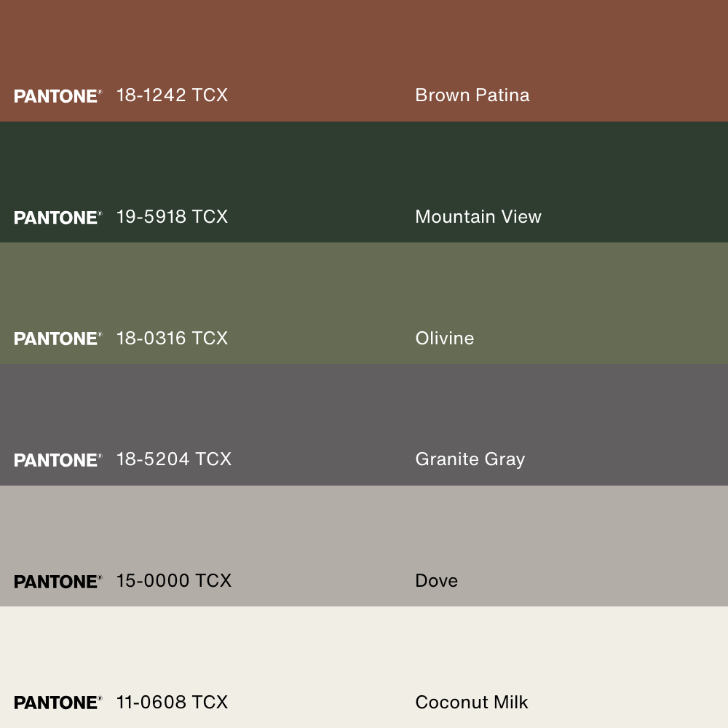Select the code text 11-0608 TCX
The image size is (728, 728).
click(173, 703)
